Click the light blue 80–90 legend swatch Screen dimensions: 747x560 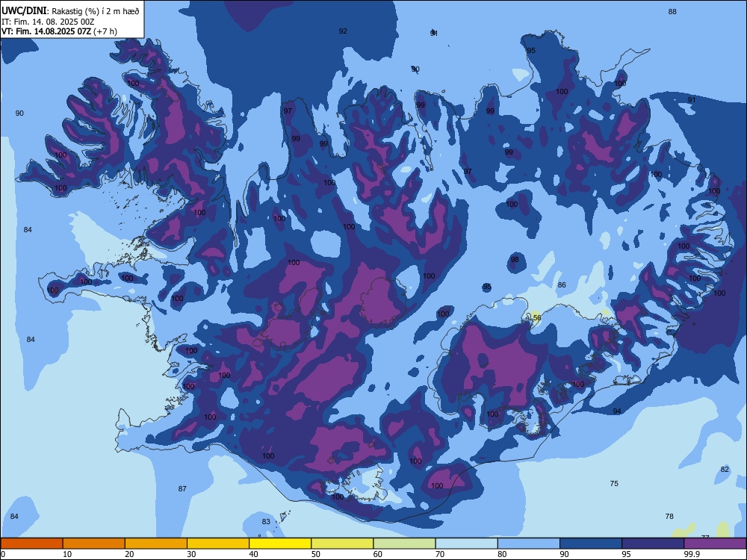pos(529,544)
